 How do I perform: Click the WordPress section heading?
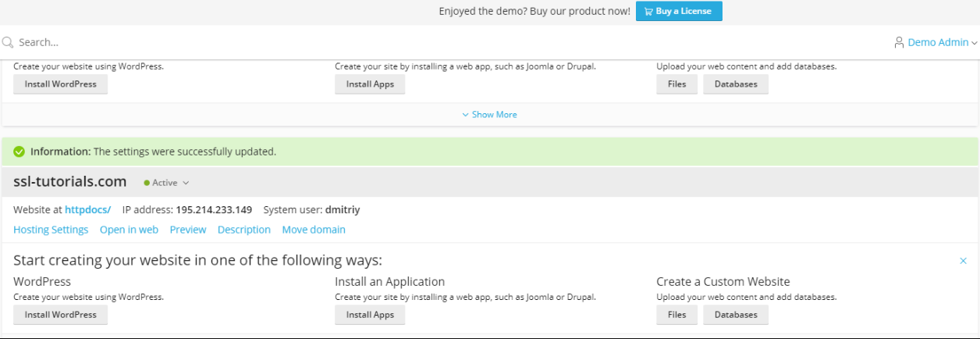tap(42, 281)
